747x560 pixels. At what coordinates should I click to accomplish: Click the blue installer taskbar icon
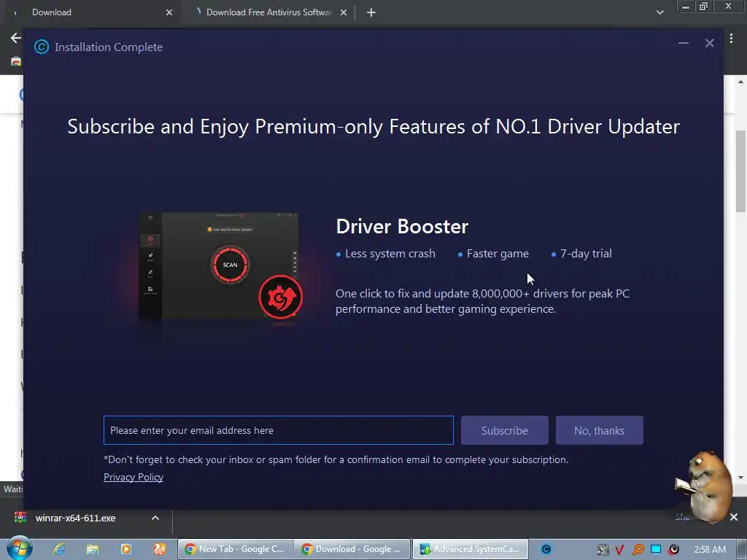546,549
